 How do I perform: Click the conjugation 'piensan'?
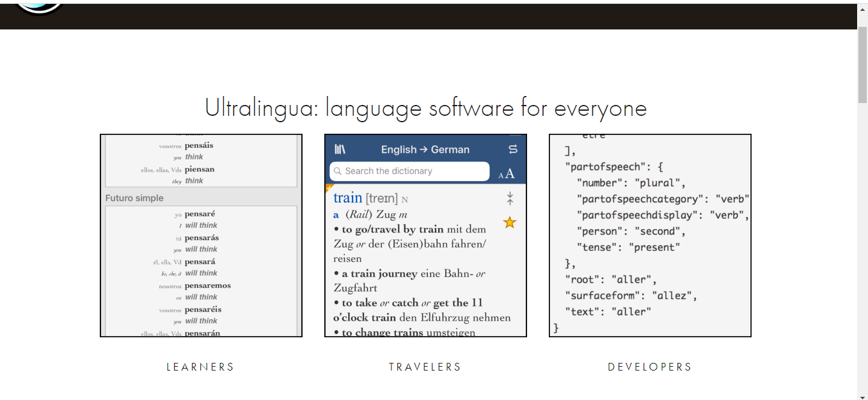(200, 169)
